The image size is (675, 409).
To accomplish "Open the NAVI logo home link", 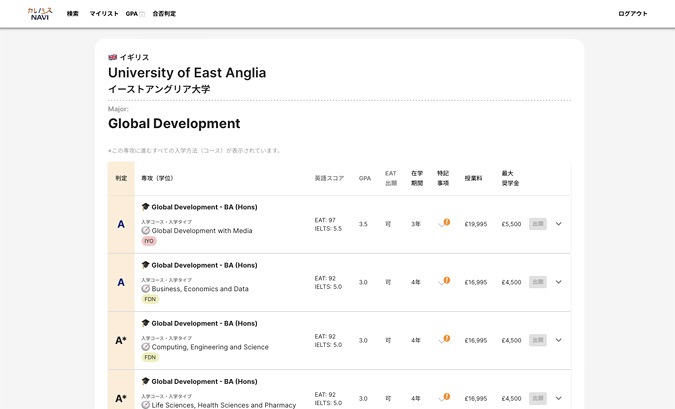I will 40,14.
